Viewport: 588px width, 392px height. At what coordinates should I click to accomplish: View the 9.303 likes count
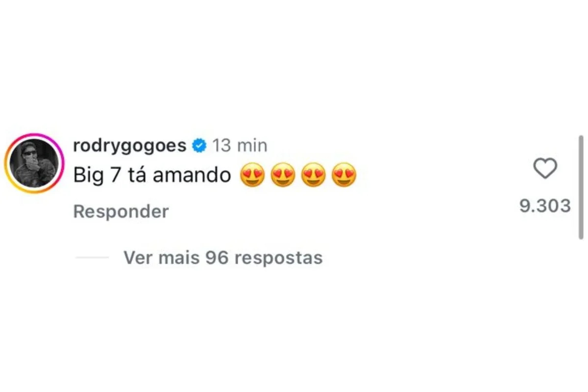tap(545, 206)
